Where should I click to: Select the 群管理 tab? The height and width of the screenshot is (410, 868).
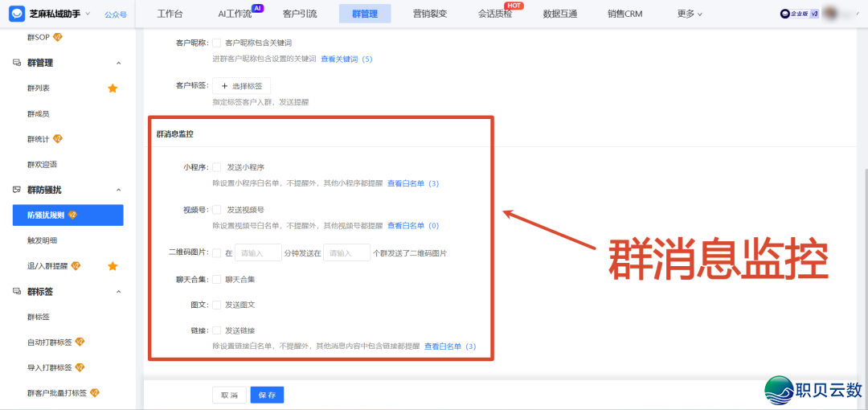[x=365, y=14]
